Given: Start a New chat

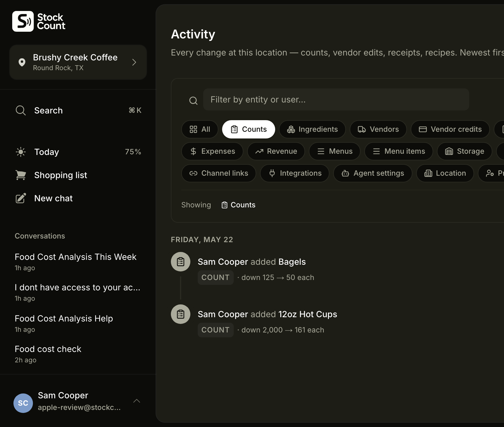Looking at the screenshot, I should tap(78, 198).
